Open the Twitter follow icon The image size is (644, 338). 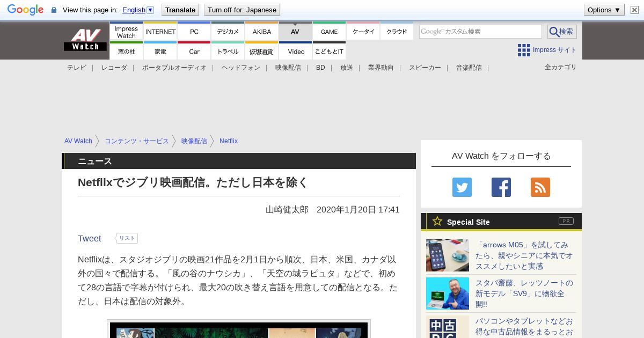(462, 187)
